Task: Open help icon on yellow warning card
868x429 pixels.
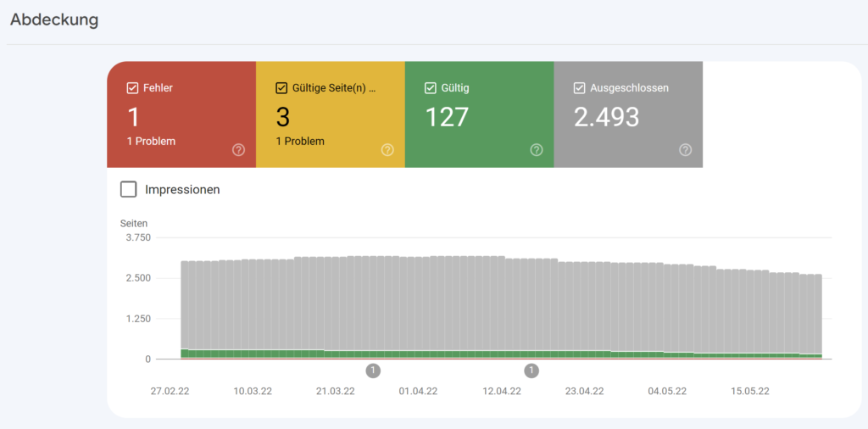Action: (387, 149)
